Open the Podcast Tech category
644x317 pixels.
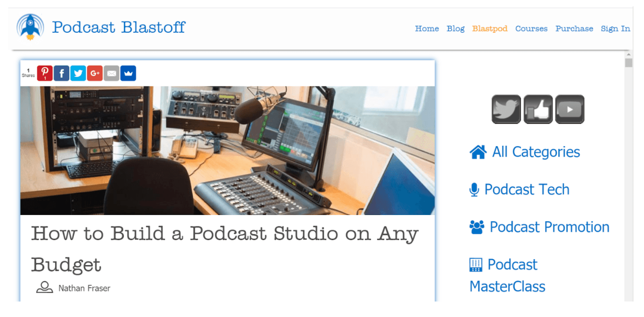coord(527,189)
